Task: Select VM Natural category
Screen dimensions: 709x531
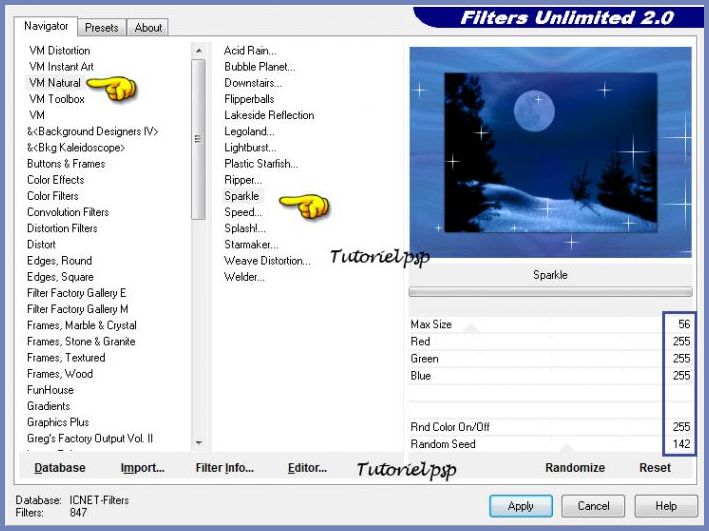Action: [x=55, y=83]
